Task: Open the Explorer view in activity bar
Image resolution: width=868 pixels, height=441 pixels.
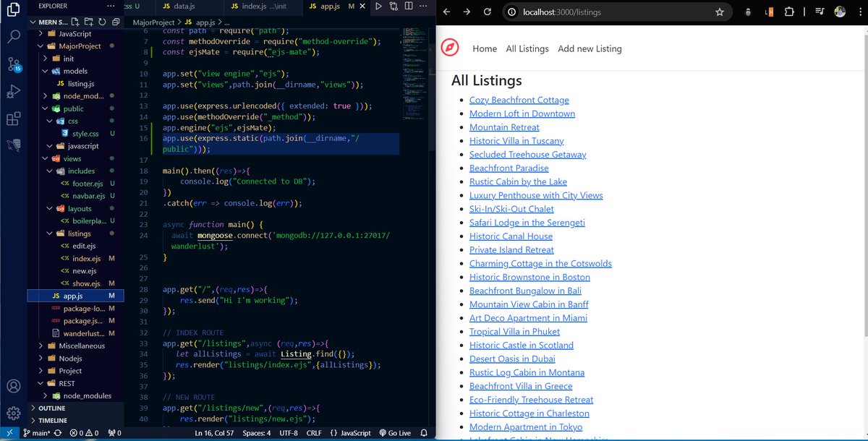Action: coord(13,9)
